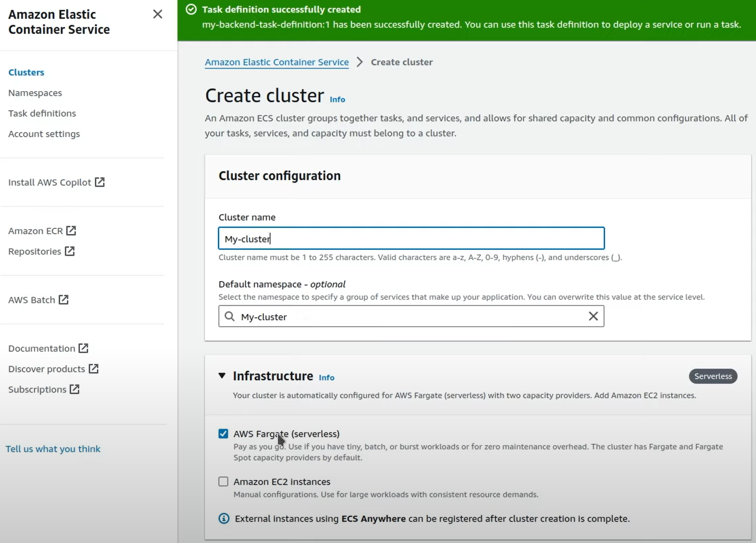Open the Documentation link

42,349
